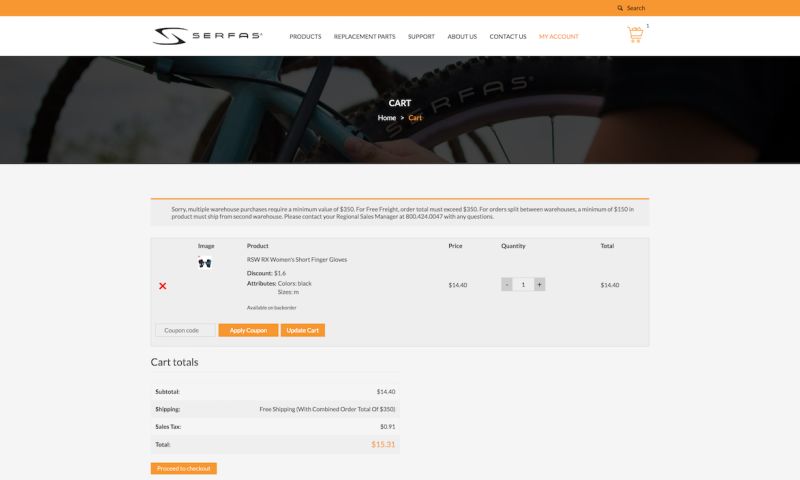Remove gloves item with red X

(x=163, y=286)
